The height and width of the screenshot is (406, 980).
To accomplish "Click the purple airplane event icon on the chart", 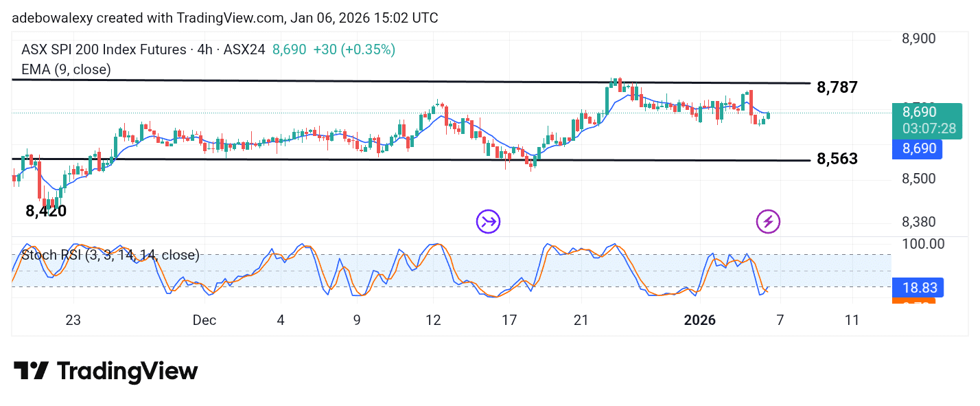I will point(488,221).
